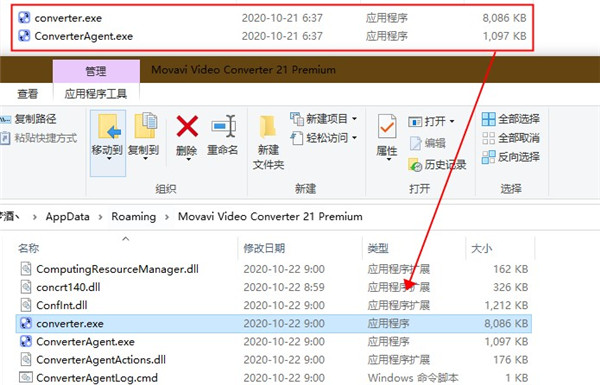The height and width of the screenshot is (385, 600).
Task: Click ConverterAgent.exe in the top red-boxed list
Action: (x=83, y=36)
